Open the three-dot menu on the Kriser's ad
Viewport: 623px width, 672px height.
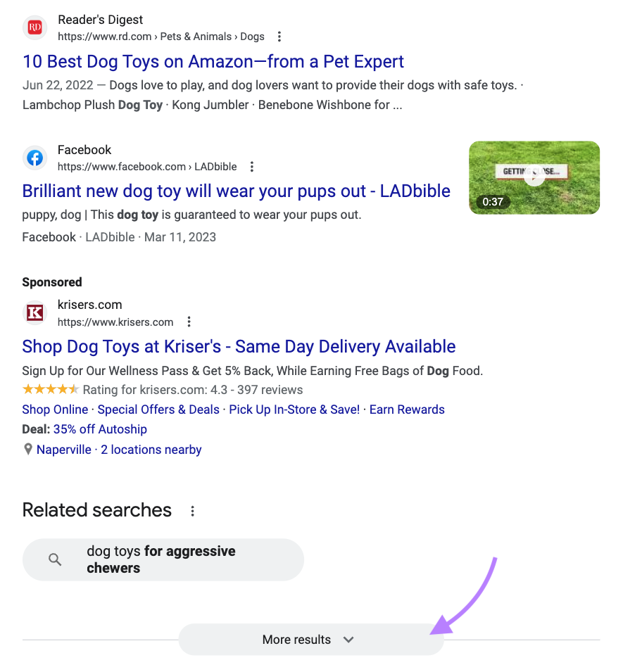click(x=189, y=322)
